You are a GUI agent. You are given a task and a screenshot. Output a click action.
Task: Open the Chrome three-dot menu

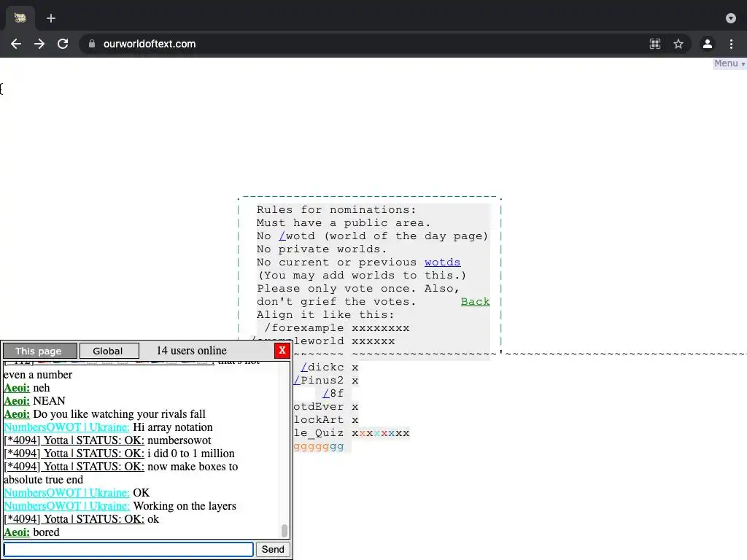[x=731, y=44]
